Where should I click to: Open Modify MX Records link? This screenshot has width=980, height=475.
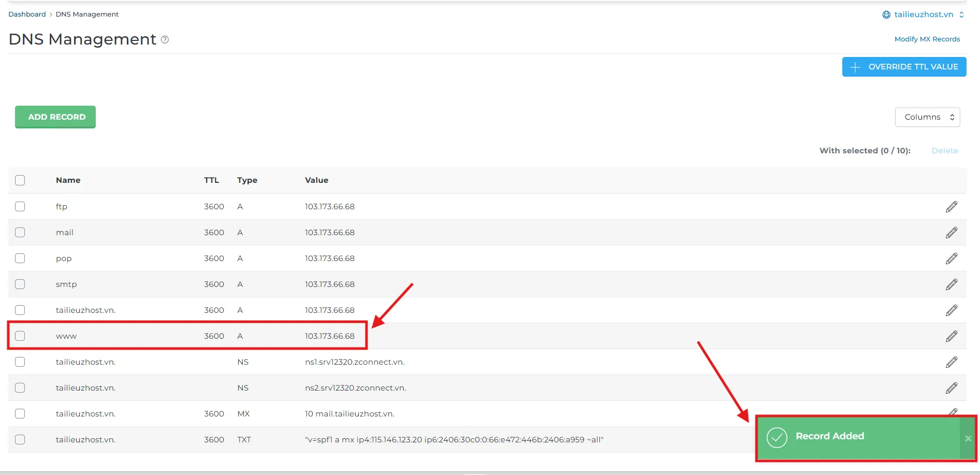pos(927,39)
